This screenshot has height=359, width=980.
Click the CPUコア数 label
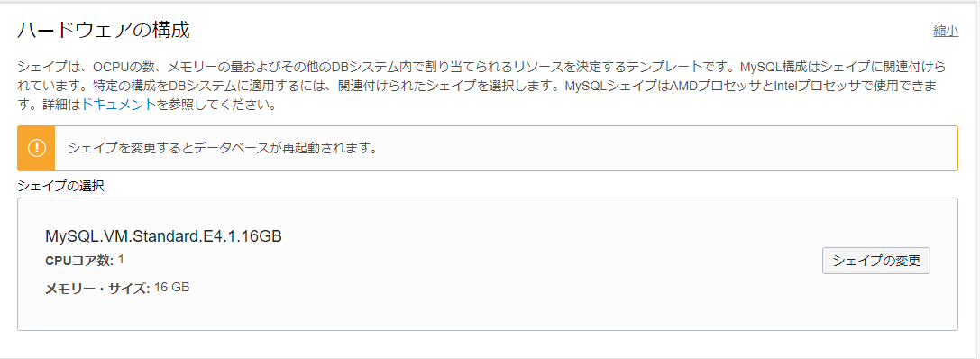79,261
